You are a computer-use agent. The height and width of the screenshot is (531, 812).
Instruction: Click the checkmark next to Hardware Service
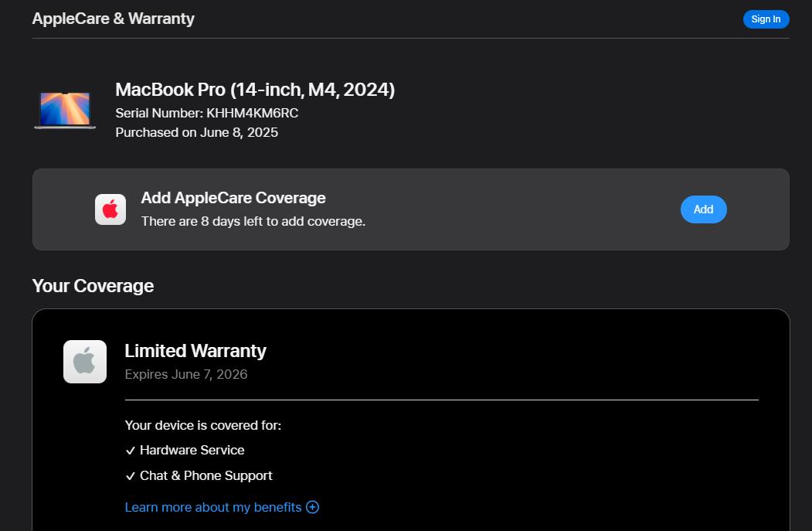click(131, 451)
